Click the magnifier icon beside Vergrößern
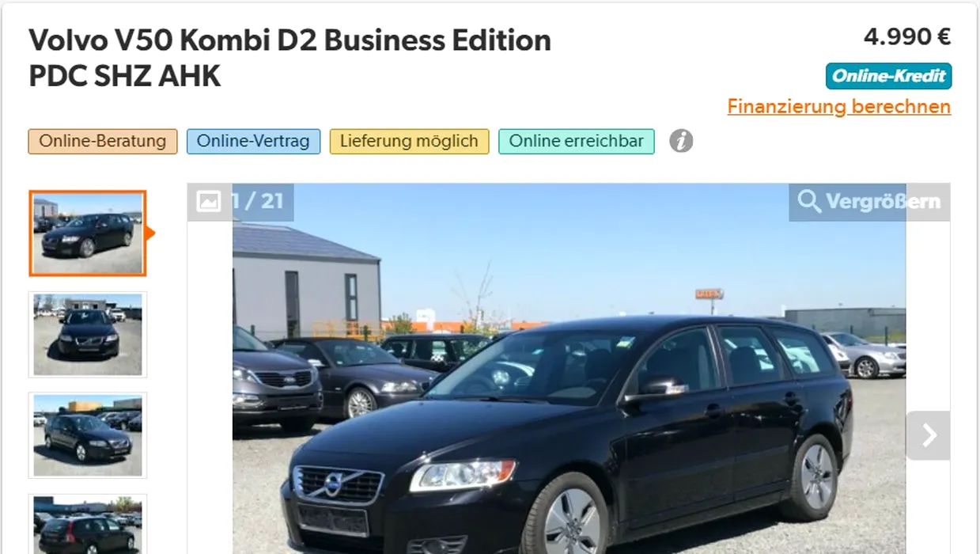Image resolution: width=980 pixels, height=554 pixels. pyautogui.click(x=809, y=202)
